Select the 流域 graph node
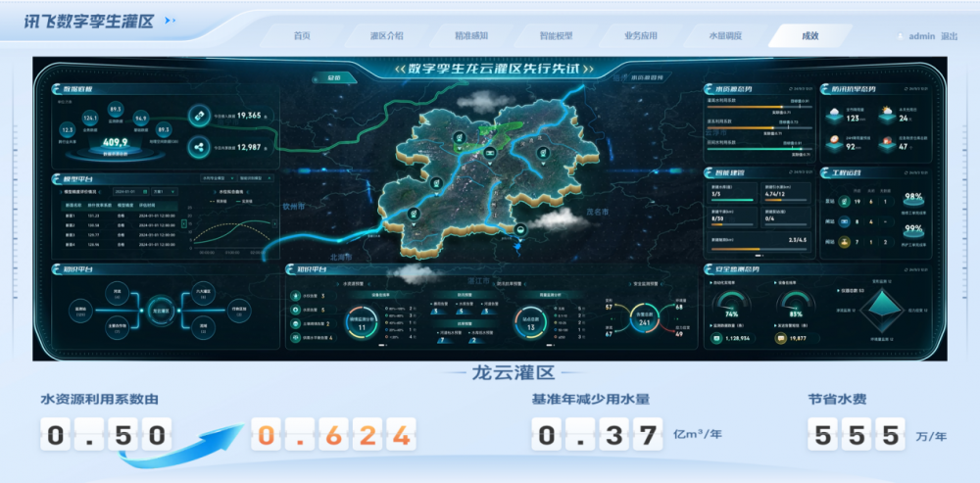The image size is (980, 483). pos(203,328)
